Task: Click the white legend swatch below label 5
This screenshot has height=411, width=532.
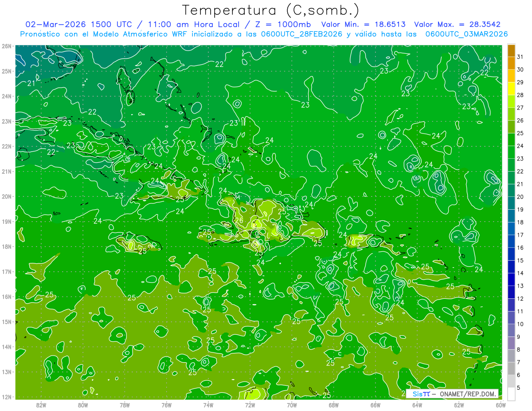Action: pos(511,394)
